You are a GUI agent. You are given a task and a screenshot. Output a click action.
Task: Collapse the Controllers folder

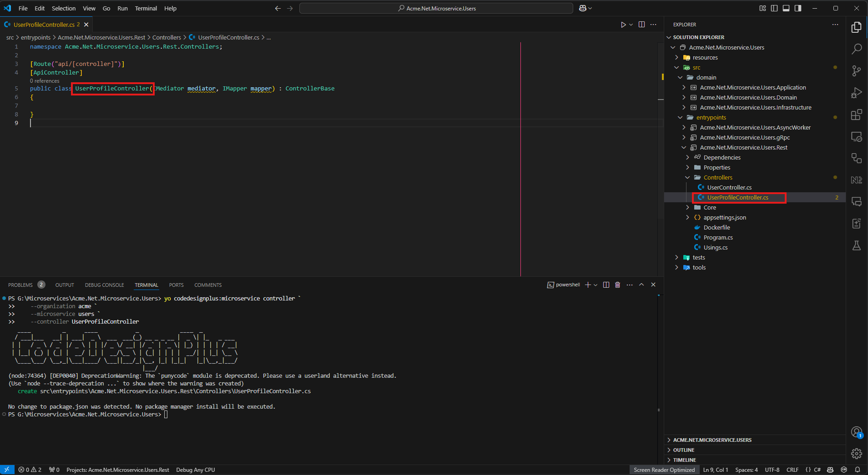point(687,177)
